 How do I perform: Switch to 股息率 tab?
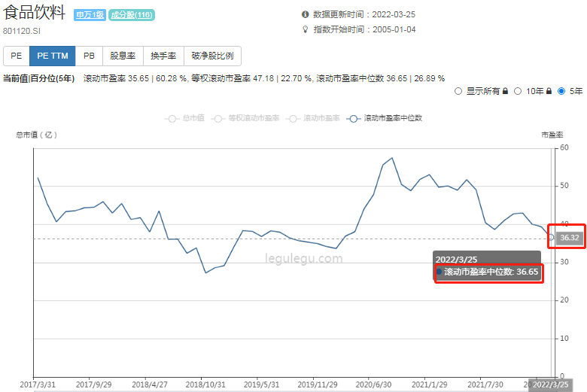(123, 56)
